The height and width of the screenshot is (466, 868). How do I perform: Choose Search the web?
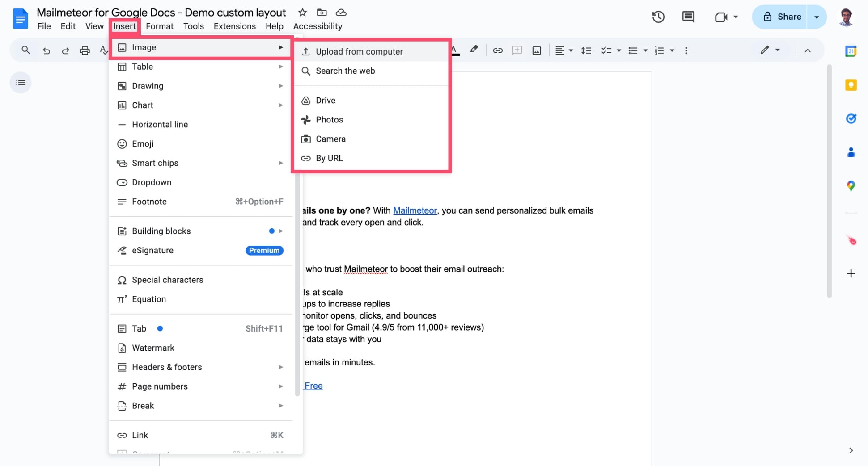pos(371,71)
